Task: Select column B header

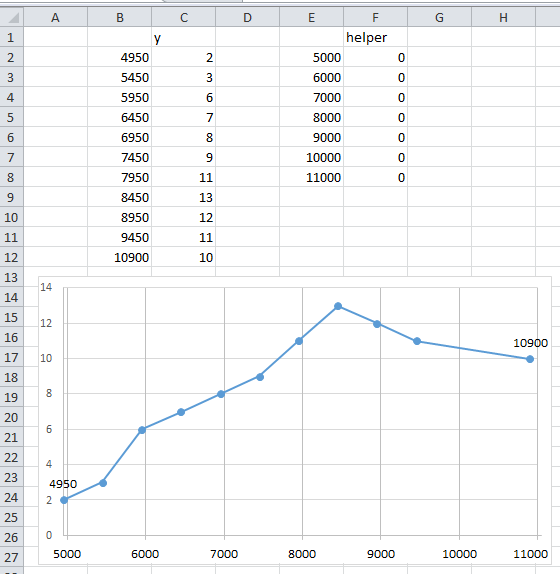Action: pyautogui.click(x=120, y=17)
